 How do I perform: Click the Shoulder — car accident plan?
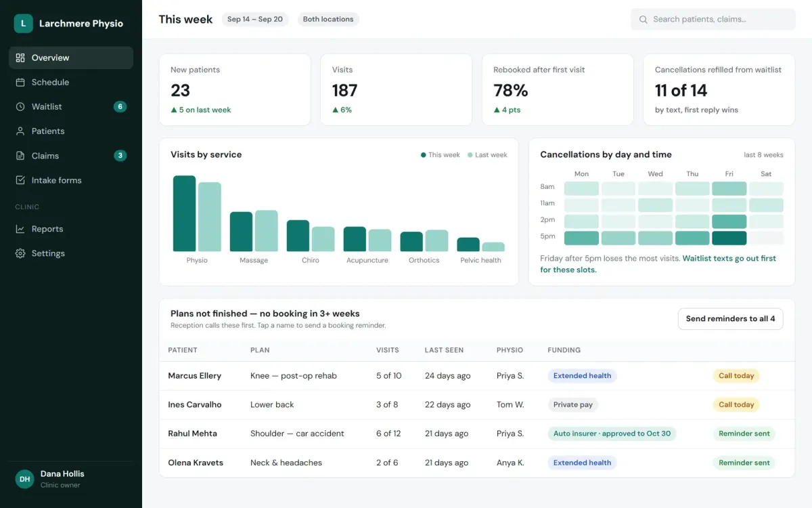(297, 433)
